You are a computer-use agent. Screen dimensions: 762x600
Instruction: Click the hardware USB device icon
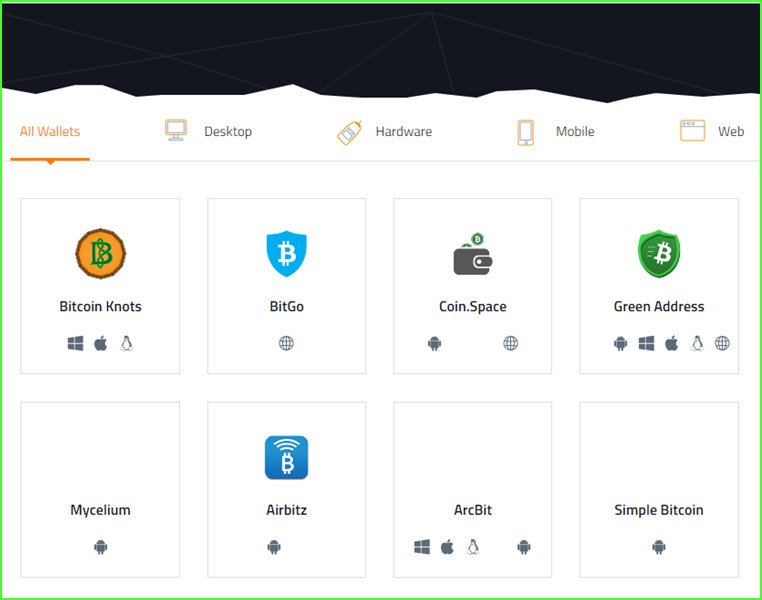pyautogui.click(x=349, y=133)
